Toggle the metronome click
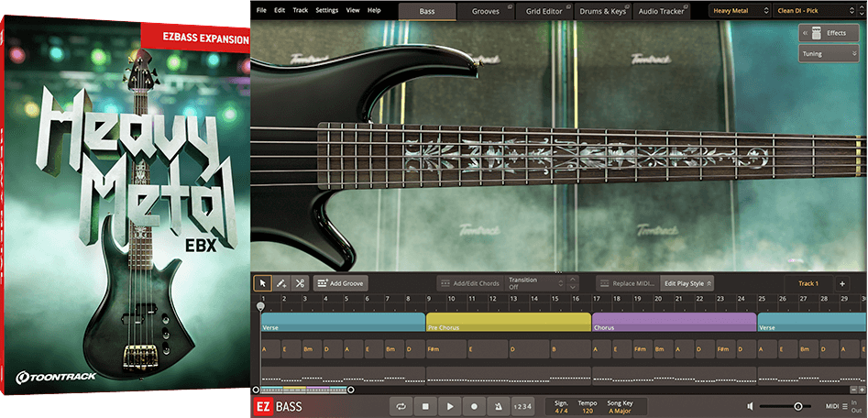Image resolution: width=868 pixels, height=418 pixels. [498, 406]
